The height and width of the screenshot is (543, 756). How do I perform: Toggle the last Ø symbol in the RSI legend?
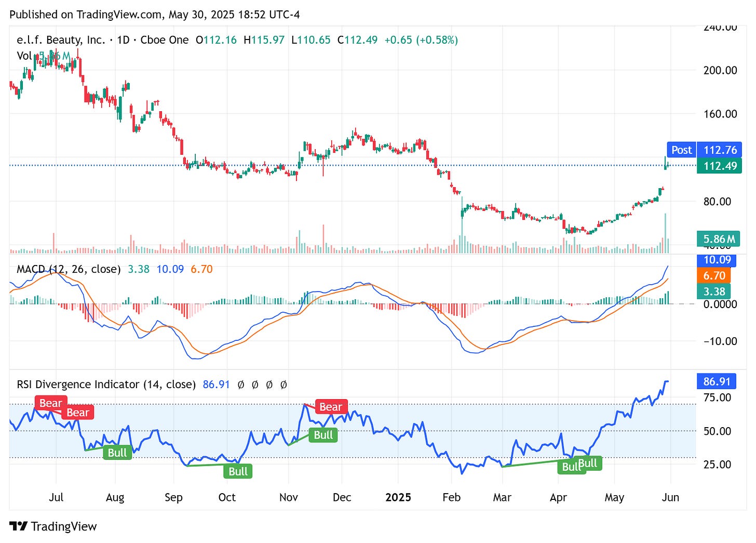[282, 385]
